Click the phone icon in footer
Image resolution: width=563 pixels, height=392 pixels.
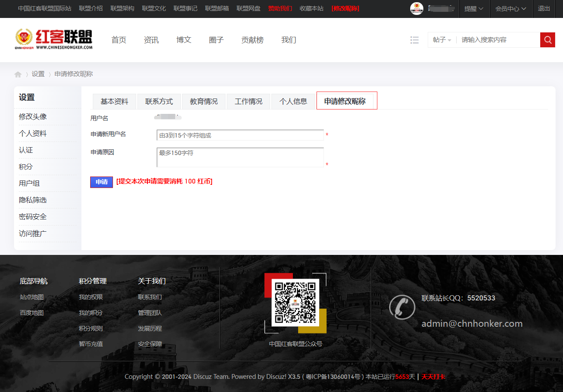[402, 307]
